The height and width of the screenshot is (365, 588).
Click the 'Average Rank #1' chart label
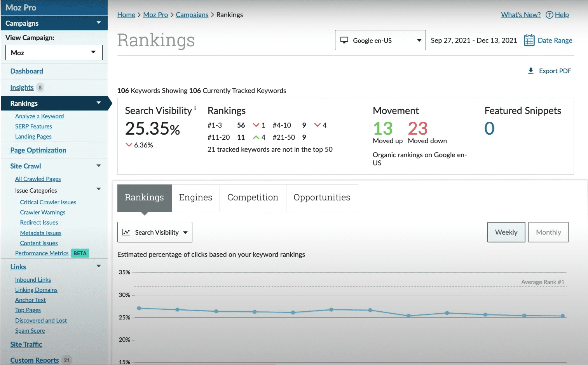coord(543,282)
